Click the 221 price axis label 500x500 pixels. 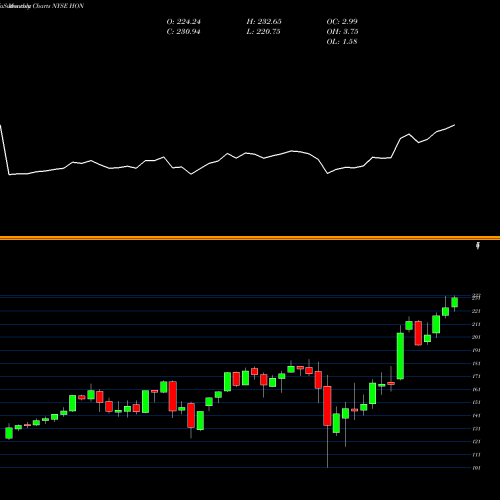coord(476,311)
